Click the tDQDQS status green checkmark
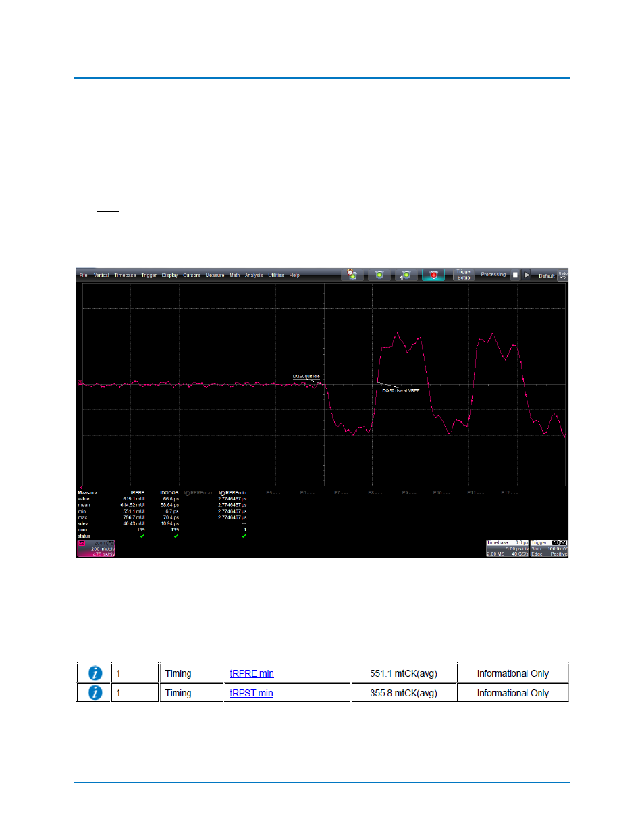644x834 pixels. tap(176, 536)
